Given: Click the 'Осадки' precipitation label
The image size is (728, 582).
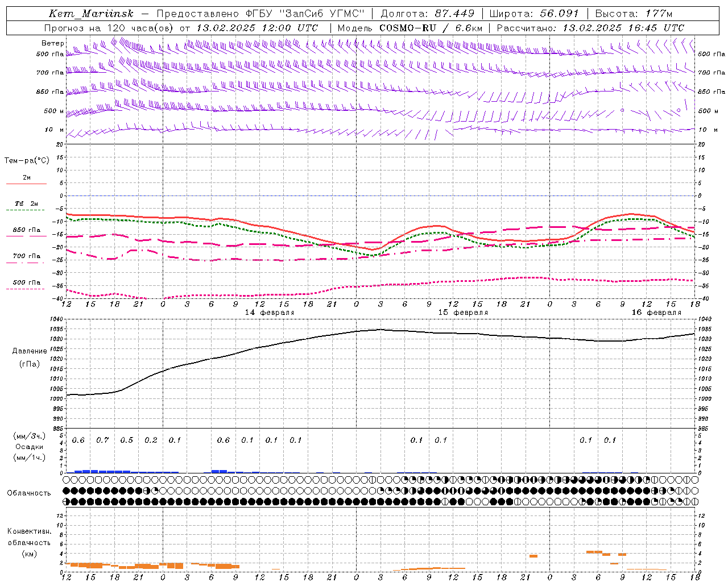Looking at the screenshot, I should pos(30,447).
